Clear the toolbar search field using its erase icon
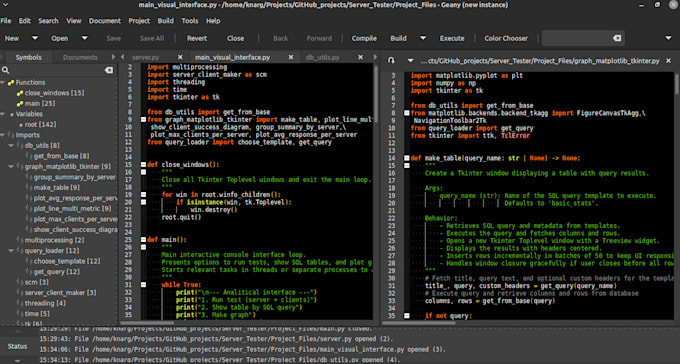680x364 pixels. point(617,38)
